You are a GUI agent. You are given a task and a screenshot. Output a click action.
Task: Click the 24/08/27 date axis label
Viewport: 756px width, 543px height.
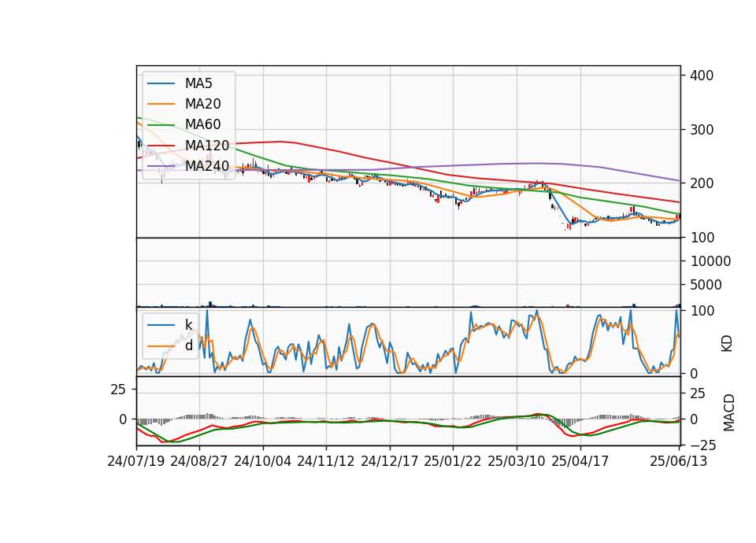(x=199, y=461)
